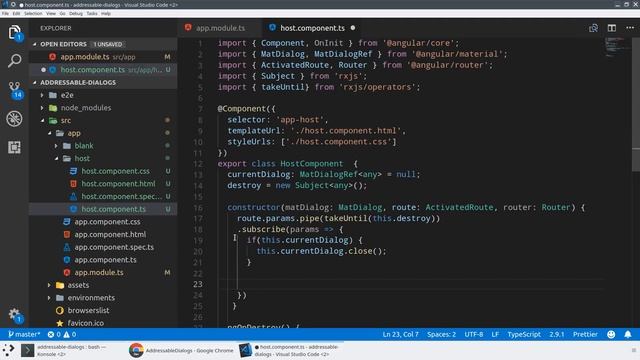Open app.component.ts file
Viewport: 640px width, 360px height.
tap(103, 260)
